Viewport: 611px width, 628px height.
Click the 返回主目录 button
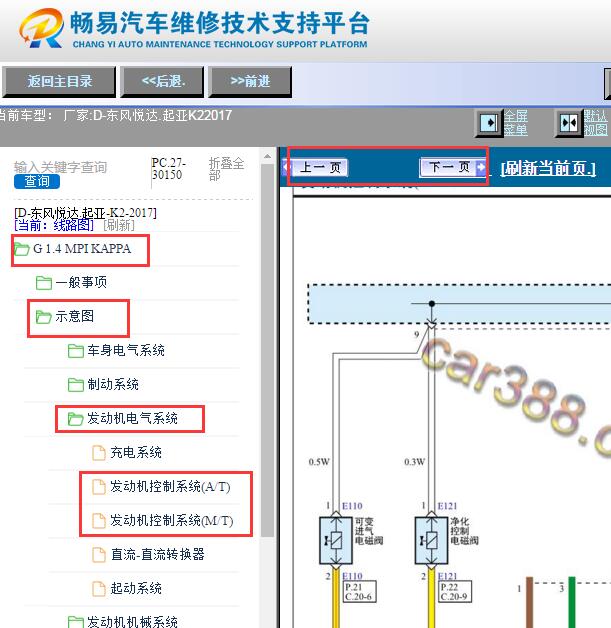(x=59, y=82)
